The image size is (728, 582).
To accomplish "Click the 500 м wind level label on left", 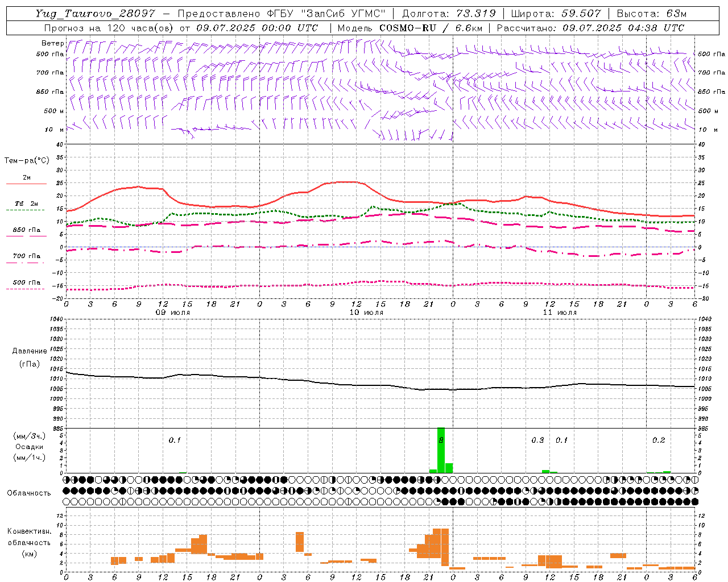I will pyautogui.click(x=54, y=111).
